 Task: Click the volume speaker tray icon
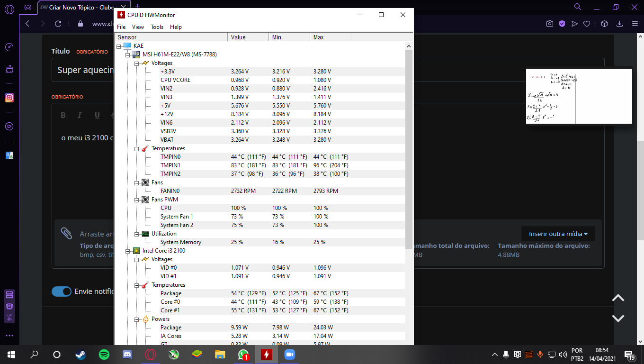pos(563,354)
